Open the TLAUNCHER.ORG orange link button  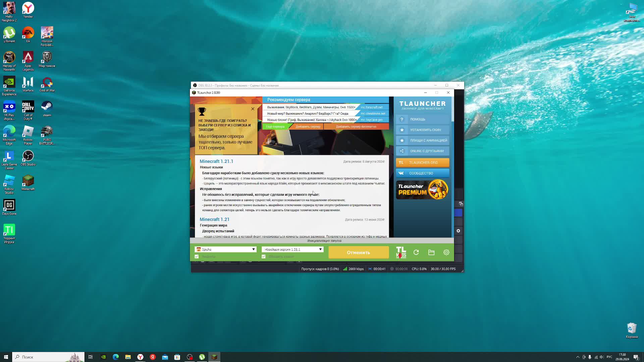pyautogui.click(x=422, y=163)
